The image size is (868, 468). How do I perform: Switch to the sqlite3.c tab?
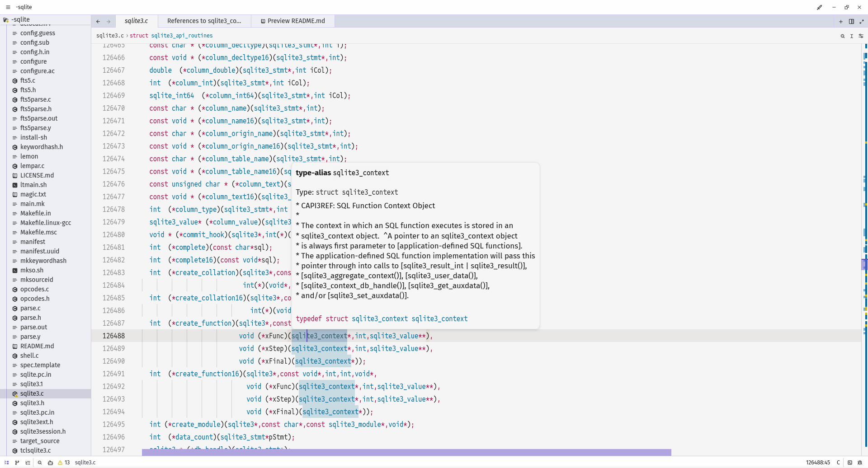click(136, 21)
